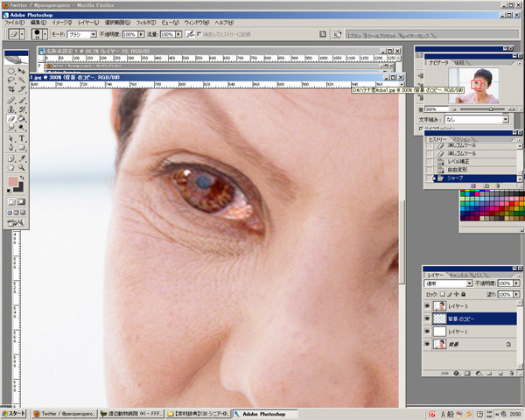
Task: Click background dark color swatch
Action: point(19,187)
